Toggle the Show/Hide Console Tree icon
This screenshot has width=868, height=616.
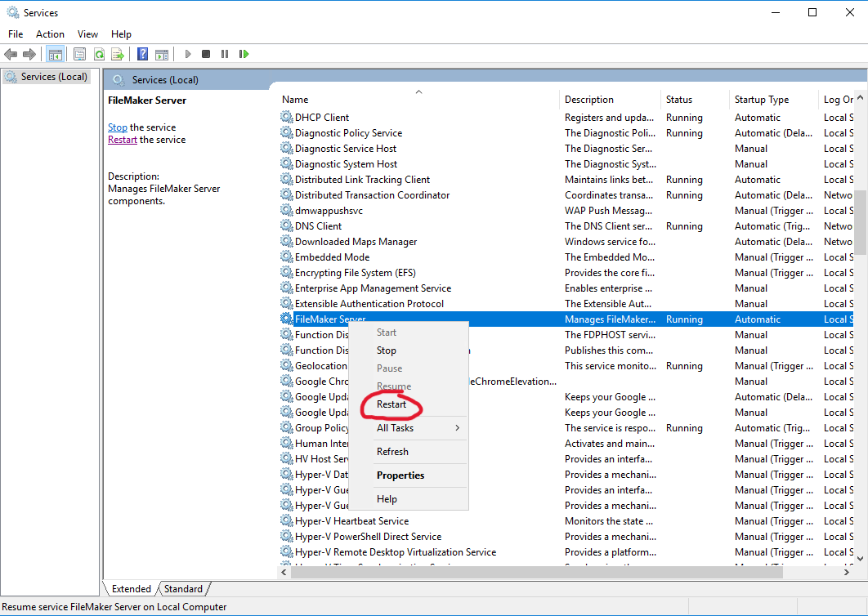point(56,54)
